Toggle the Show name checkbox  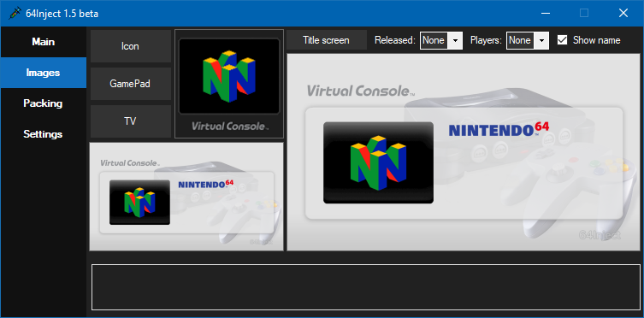[562, 40]
